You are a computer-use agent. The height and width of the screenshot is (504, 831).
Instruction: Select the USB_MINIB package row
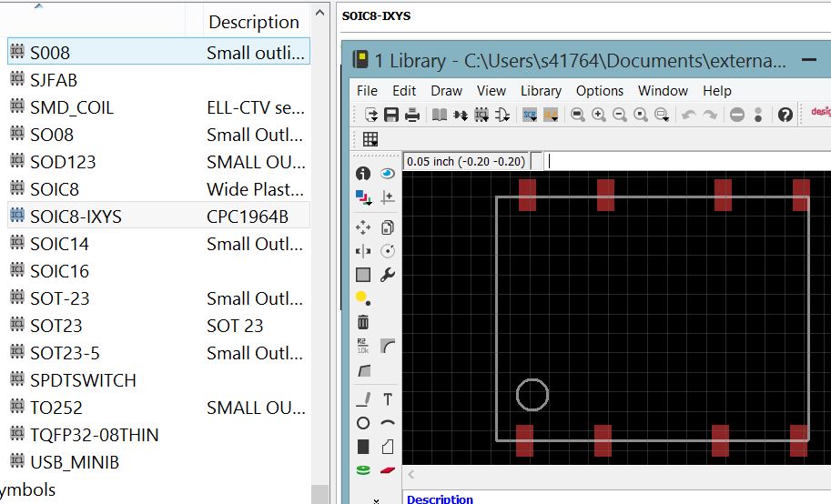[x=158, y=462]
